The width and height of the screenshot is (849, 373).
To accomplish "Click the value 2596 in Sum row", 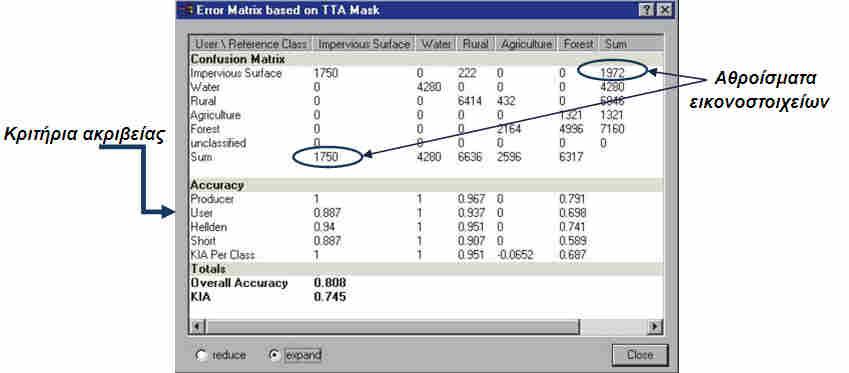I will (x=509, y=157).
